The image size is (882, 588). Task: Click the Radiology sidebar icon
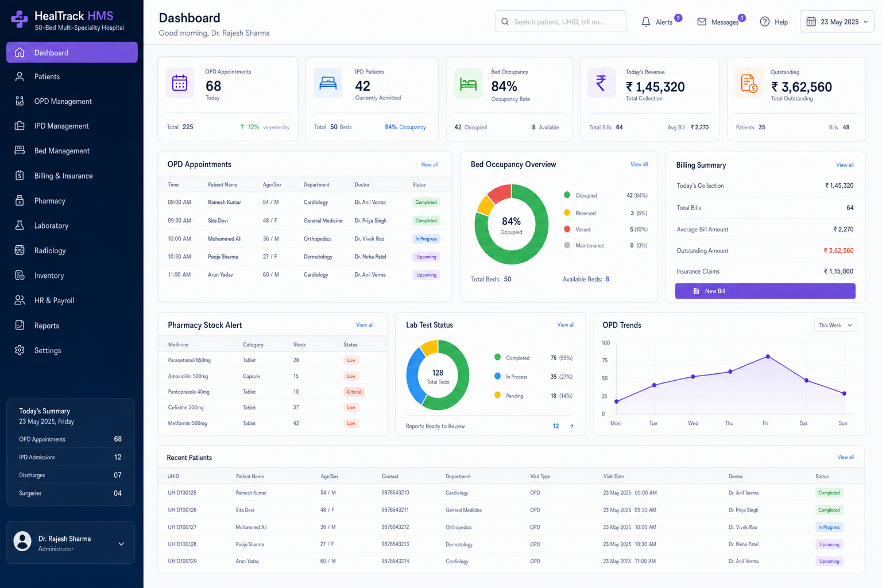20,250
